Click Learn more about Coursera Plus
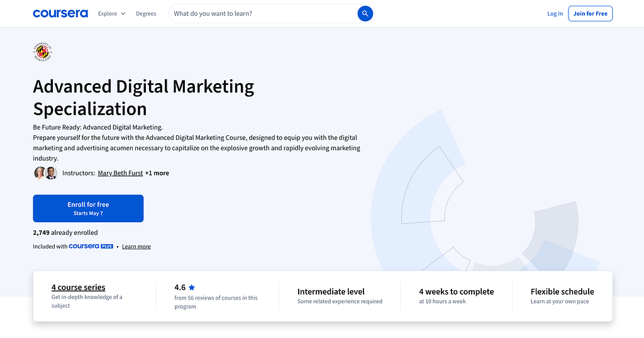The image size is (644, 338). (136, 247)
